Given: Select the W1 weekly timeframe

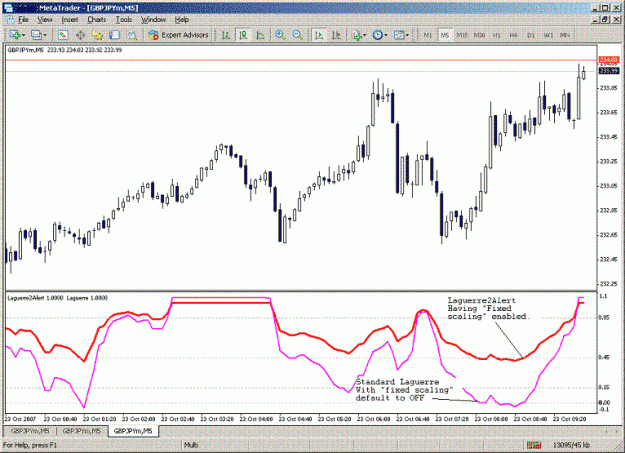Looking at the screenshot, I should point(548,35).
